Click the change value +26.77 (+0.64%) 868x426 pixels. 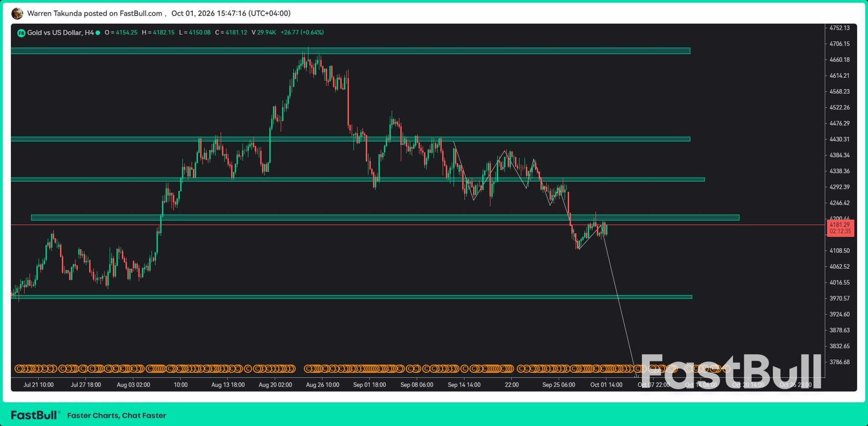click(x=302, y=33)
